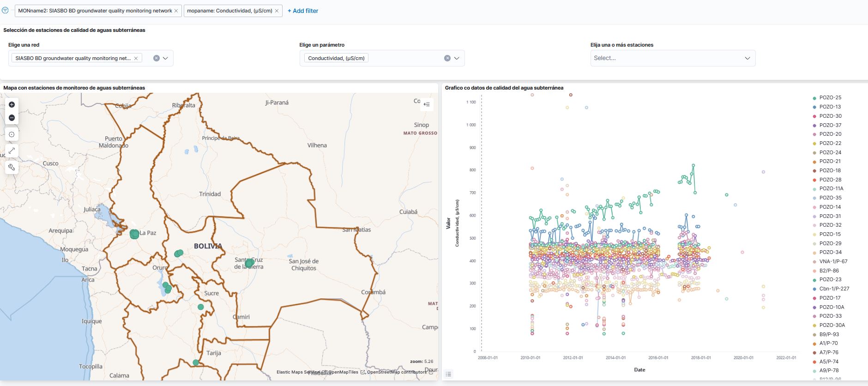868x386 pixels.
Task: Click the map full-screen arrows icon
Action: 12,151
